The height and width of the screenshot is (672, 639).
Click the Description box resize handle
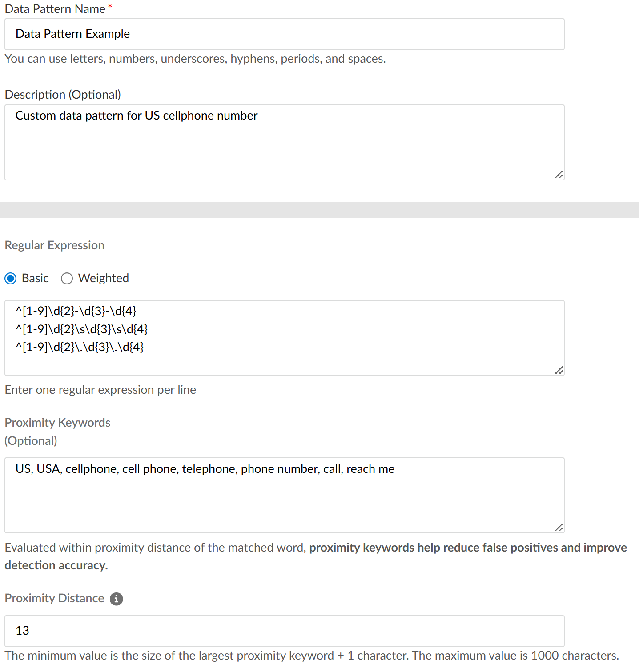(x=559, y=175)
